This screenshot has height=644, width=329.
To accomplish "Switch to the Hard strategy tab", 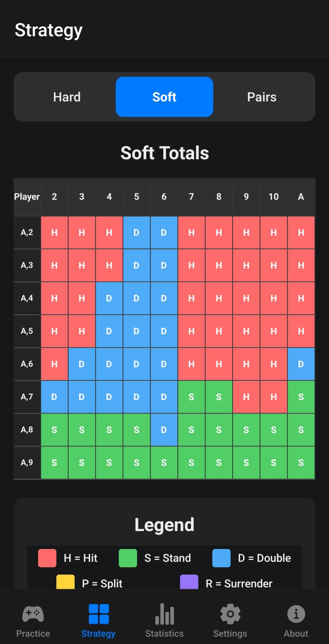I will [67, 97].
